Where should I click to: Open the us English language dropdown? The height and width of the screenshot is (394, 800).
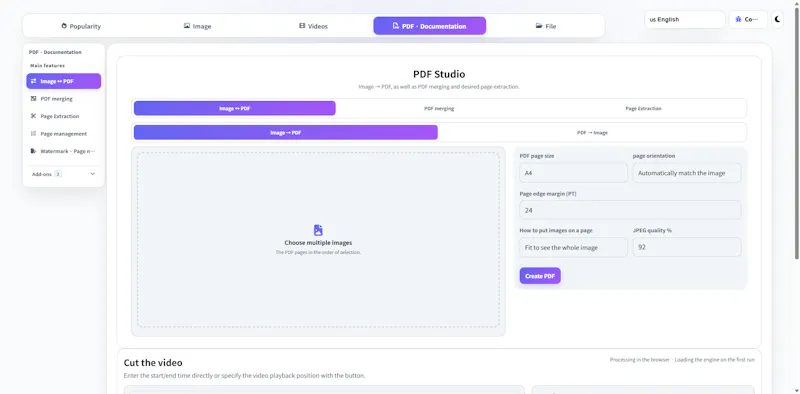pyautogui.click(x=685, y=19)
